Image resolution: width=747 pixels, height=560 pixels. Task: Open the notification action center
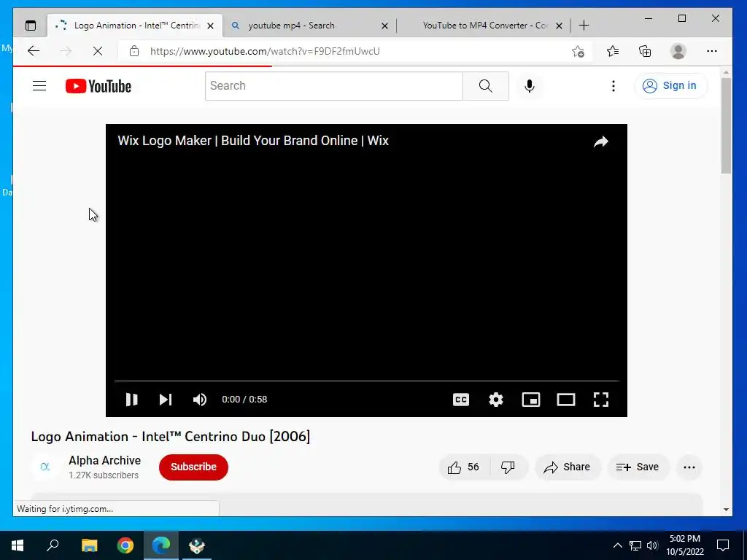pos(723,545)
